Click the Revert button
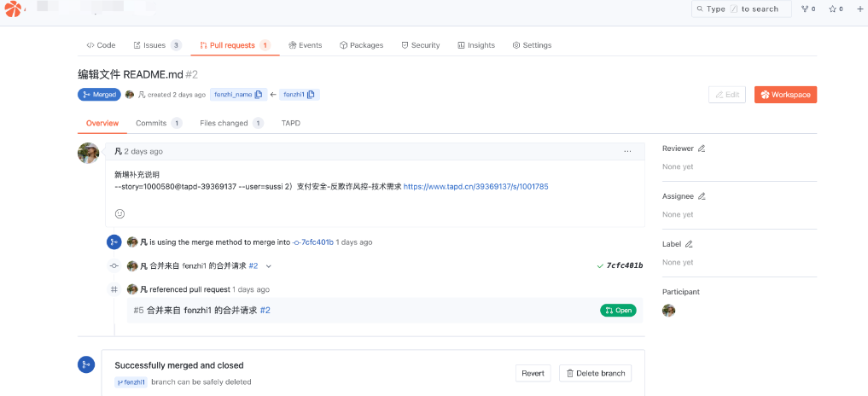Image resolution: width=868 pixels, height=396 pixels. click(533, 373)
